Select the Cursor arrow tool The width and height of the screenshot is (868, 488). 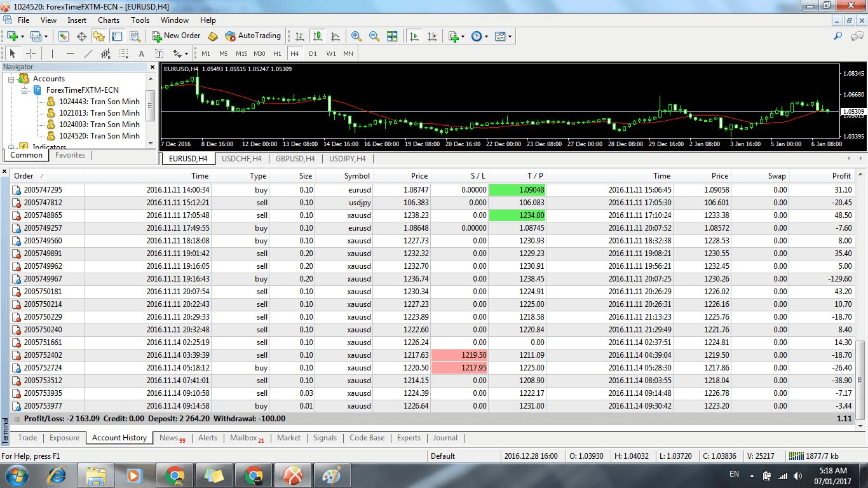click(x=13, y=53)
